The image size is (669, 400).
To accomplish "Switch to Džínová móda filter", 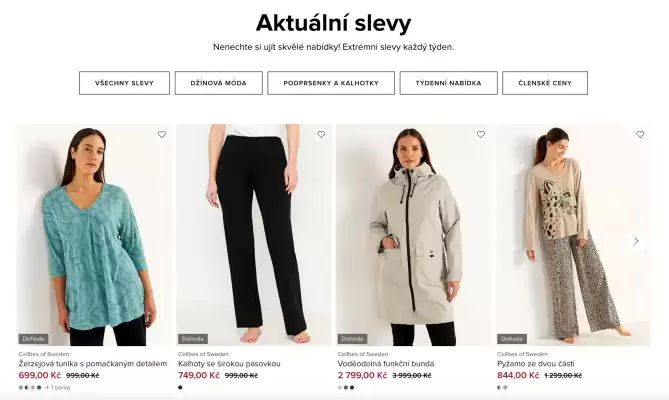I will pos(218,83).
